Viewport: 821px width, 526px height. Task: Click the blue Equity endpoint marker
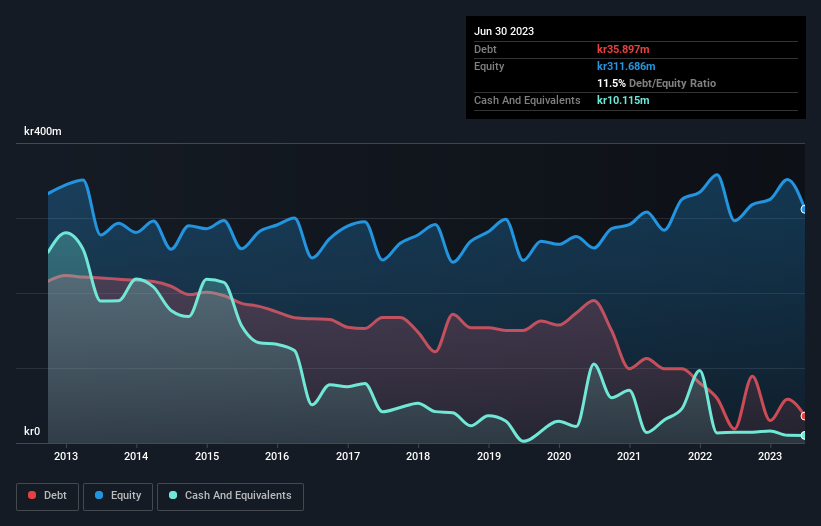tap(804, 209)
